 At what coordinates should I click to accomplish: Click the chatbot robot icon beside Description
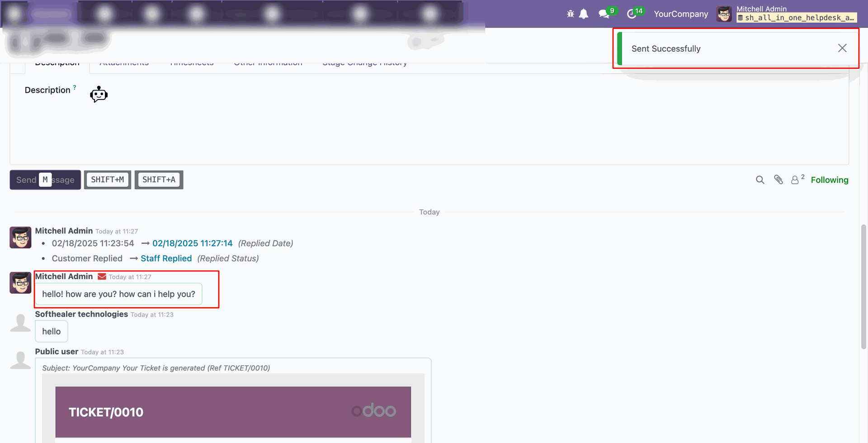99,95
